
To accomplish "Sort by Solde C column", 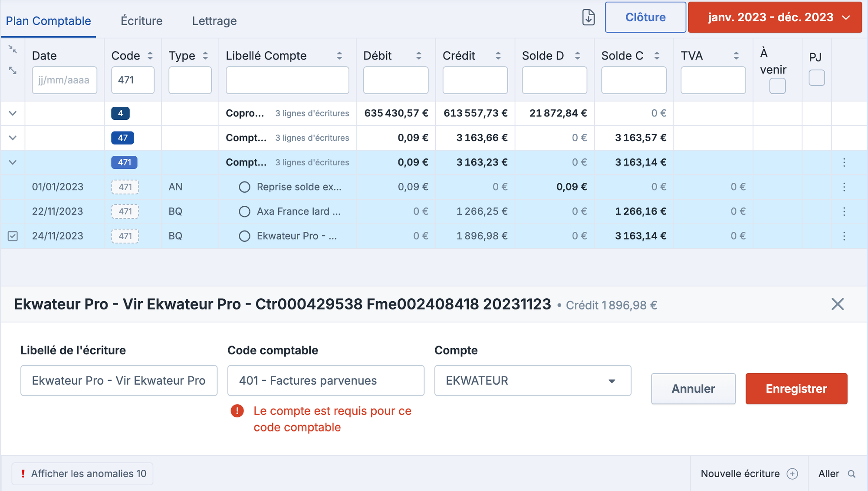I will click(x=657, y=56).
